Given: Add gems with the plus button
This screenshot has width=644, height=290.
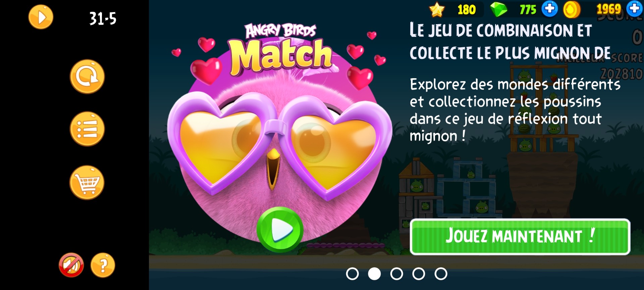Looking at the screenshot, I should pos(549,9).
